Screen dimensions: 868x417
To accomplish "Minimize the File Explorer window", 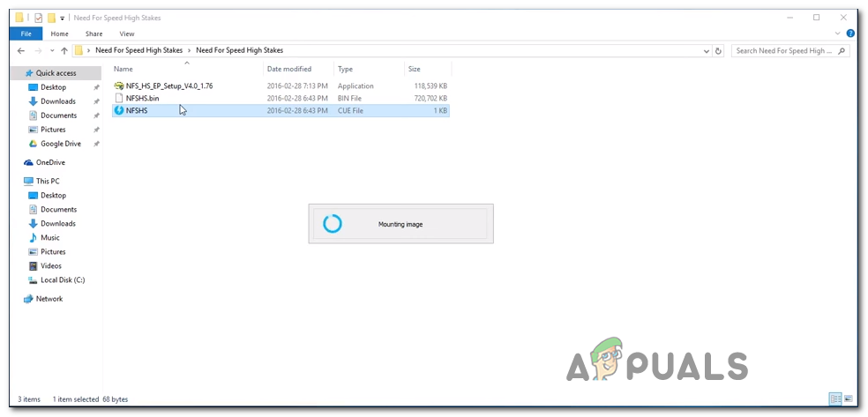I will 791,18.
